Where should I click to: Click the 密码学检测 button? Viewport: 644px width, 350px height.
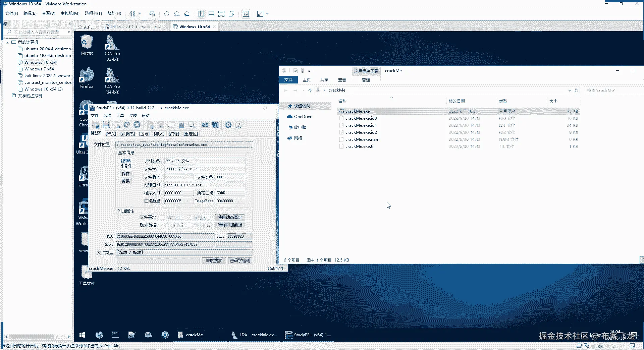coord(240,260)
